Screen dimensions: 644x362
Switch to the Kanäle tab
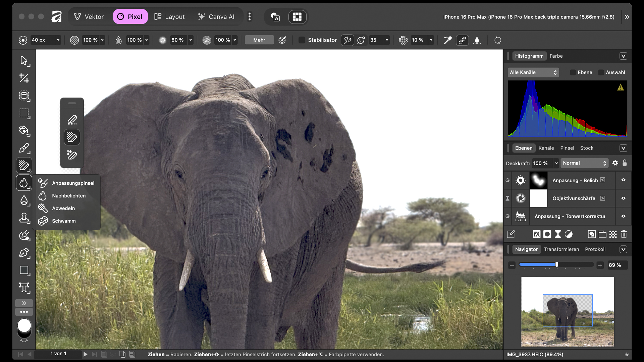pyautogui.click(x=546, y=148)
